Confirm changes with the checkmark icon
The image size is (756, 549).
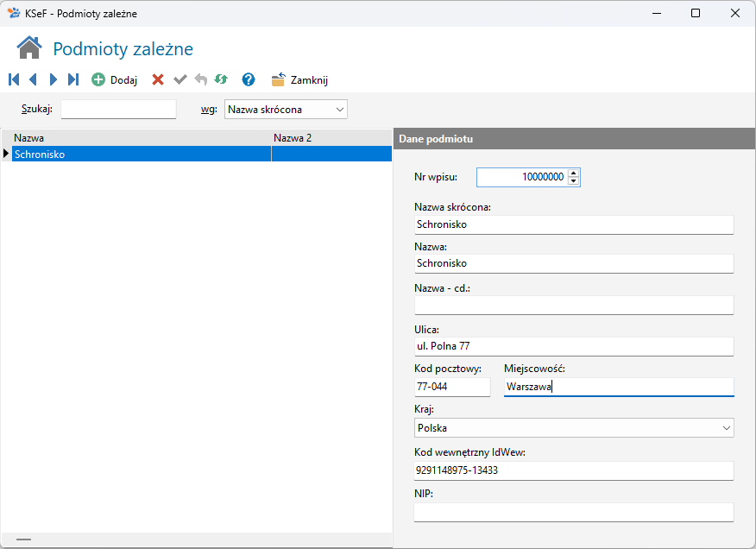[x=180, y=79]
